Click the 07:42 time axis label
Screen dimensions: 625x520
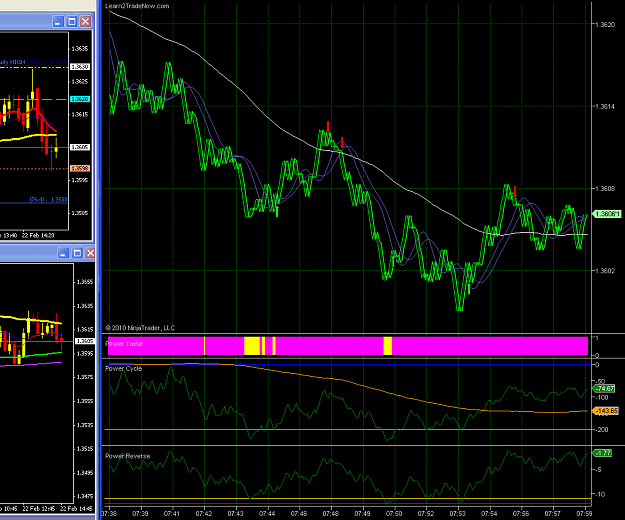[x=204, y=514]
